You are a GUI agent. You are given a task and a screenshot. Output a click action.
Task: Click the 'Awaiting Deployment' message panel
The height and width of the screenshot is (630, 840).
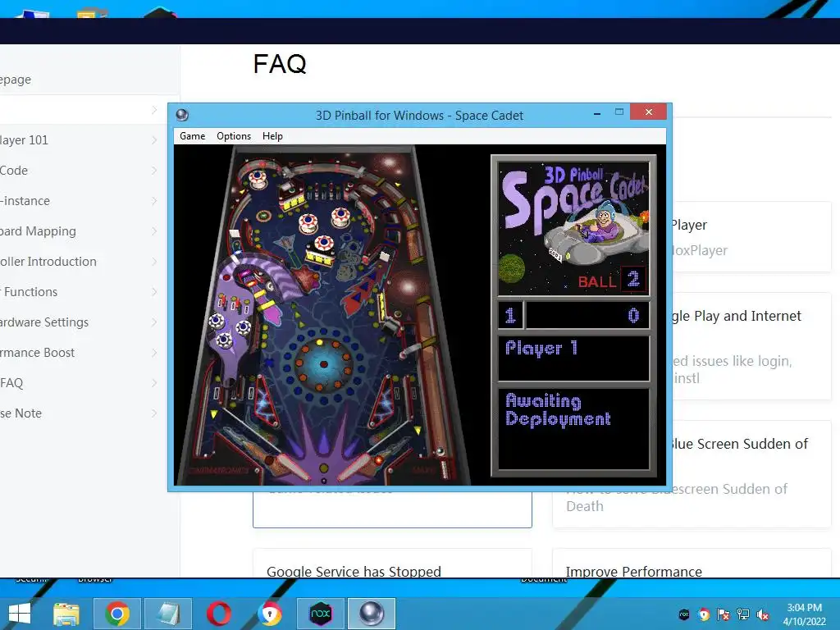pyautogui.click(x=573, y=429)
